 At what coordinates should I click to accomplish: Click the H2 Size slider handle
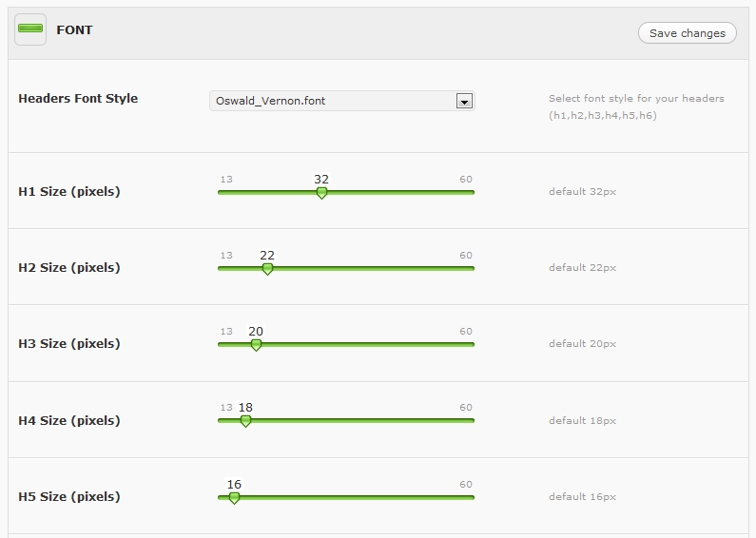click(x=267, y=269)
